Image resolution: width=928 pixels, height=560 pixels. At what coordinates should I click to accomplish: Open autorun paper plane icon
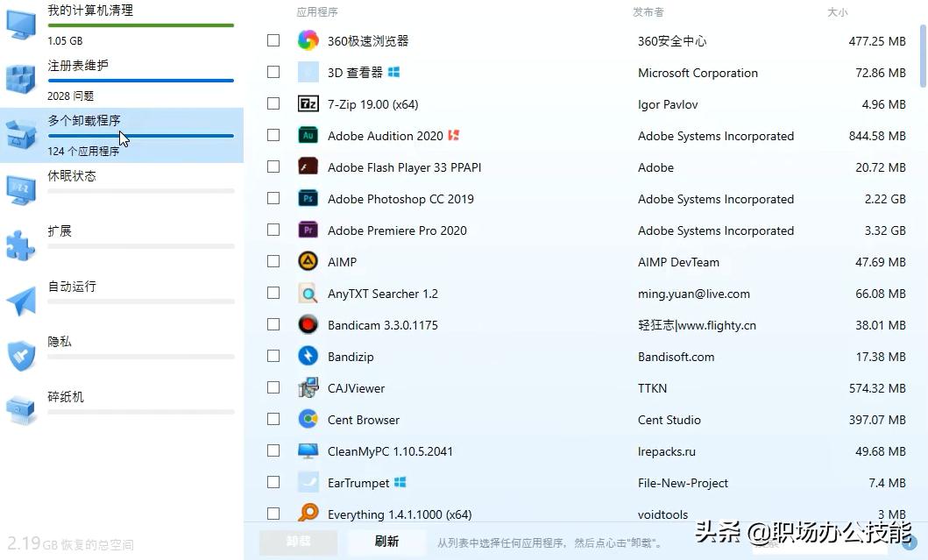click(x=21, y=301)
